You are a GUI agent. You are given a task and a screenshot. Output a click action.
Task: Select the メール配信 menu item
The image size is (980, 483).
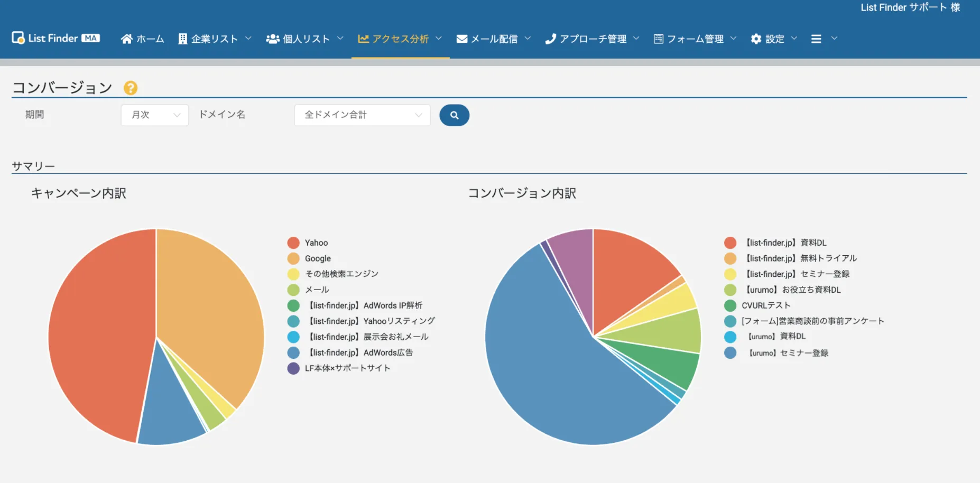pos(494,39)
